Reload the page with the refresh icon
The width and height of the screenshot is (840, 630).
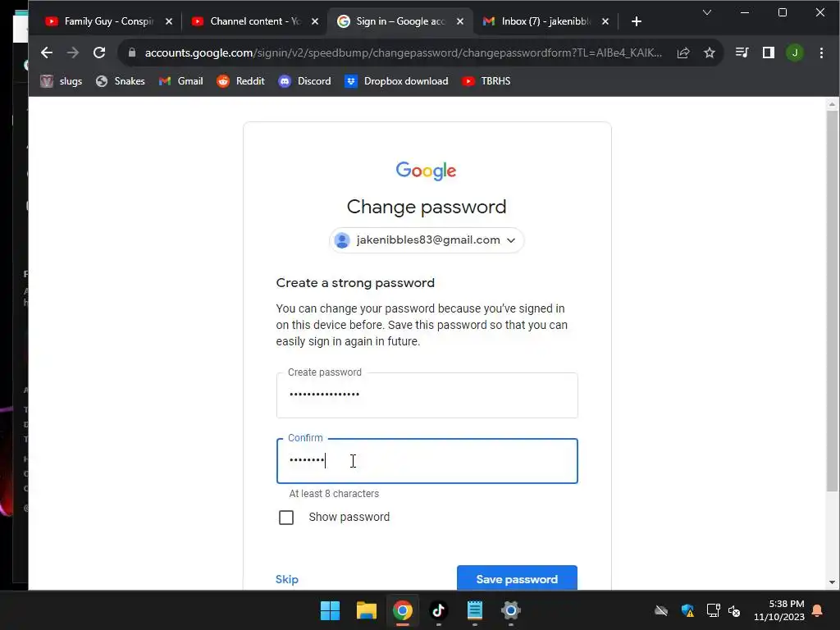pyautogui.click(x=99, y=52)
